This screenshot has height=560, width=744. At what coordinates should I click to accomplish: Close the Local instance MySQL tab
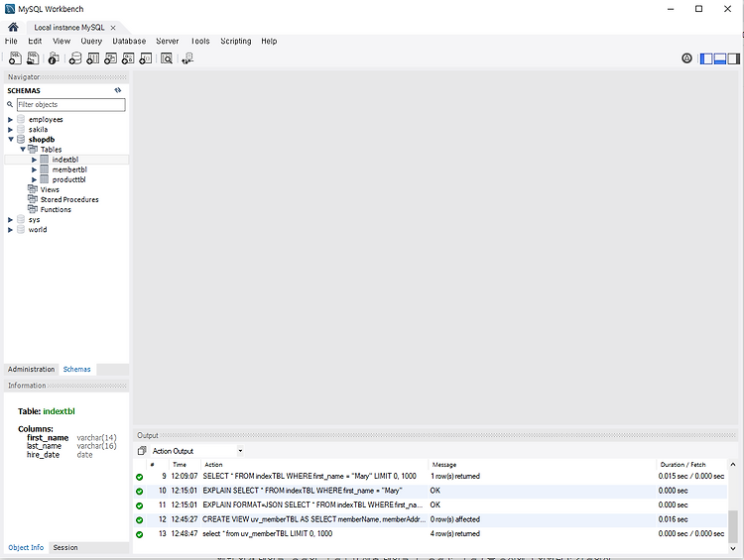point(113,28)
